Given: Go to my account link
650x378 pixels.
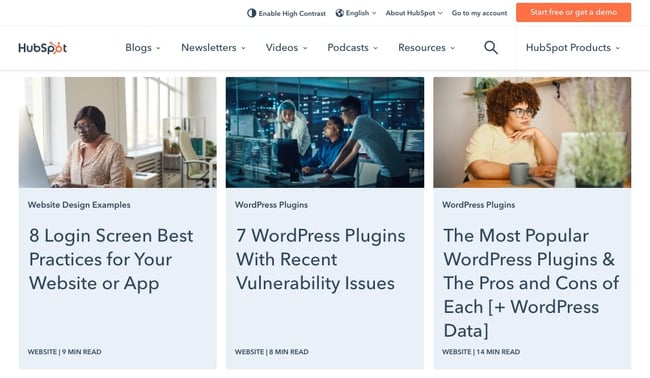Looking at the screenshot, I should click(479, 13).
